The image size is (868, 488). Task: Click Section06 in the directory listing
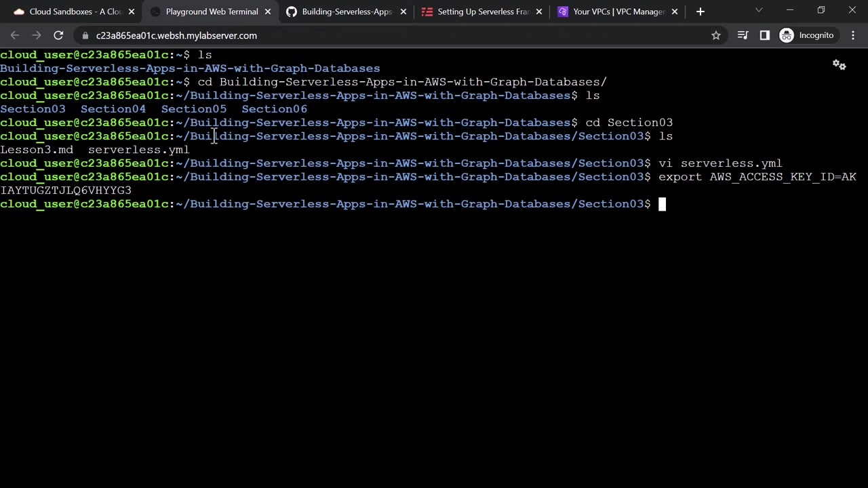tap(274, 109)
